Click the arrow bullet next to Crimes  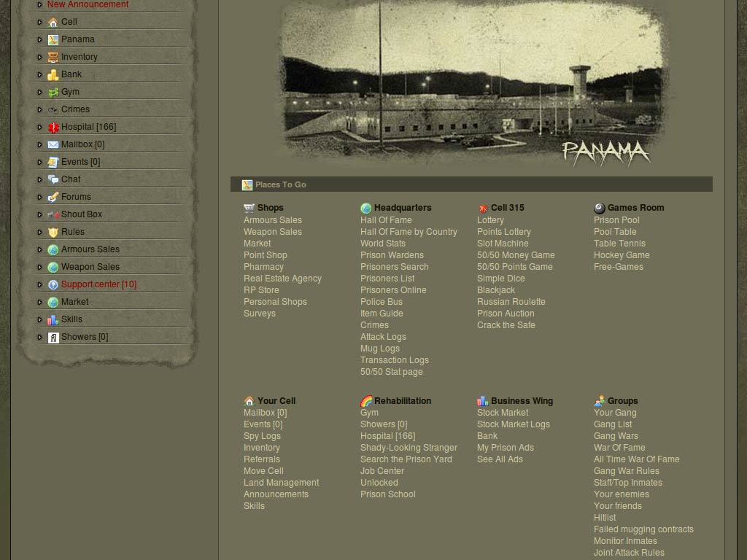pyautogui.click(x=39, y=109)
